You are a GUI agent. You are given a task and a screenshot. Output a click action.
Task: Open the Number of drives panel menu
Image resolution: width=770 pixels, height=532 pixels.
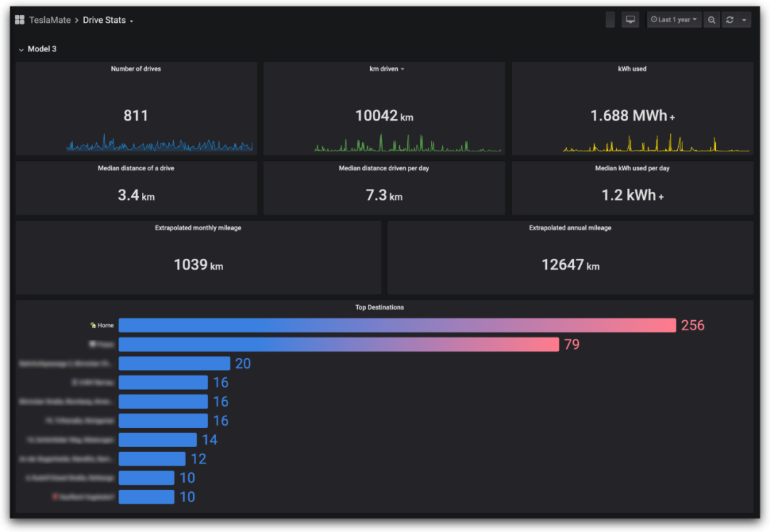135,68
